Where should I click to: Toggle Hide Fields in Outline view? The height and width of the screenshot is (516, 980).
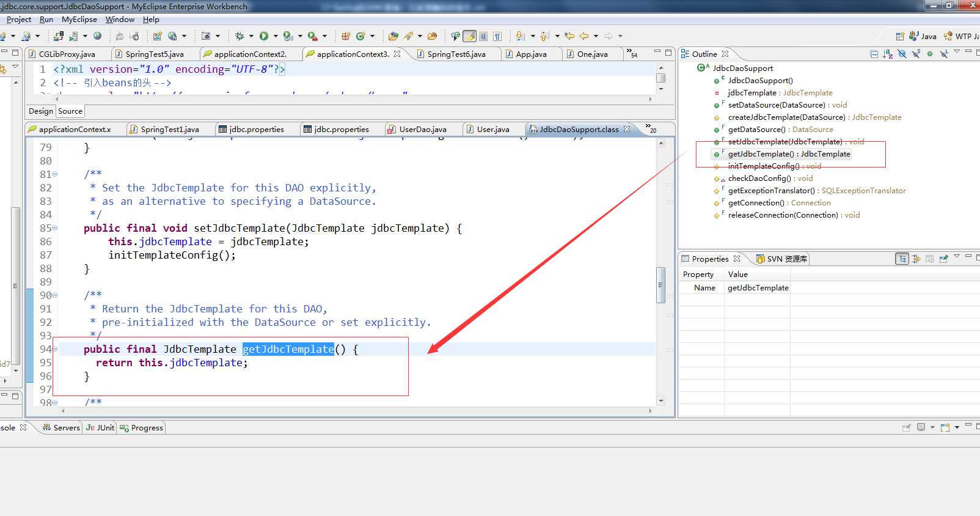coord(902,54)
